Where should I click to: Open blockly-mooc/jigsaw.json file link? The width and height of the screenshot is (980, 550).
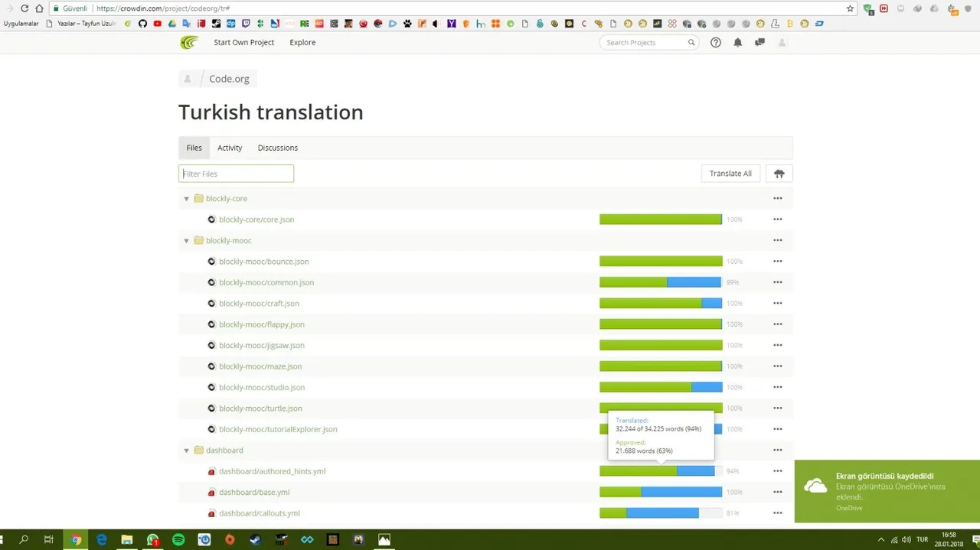click(262, 346)
